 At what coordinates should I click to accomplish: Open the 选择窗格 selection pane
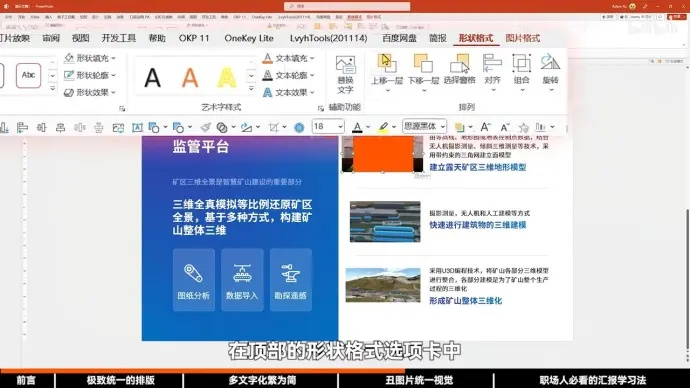459,64
